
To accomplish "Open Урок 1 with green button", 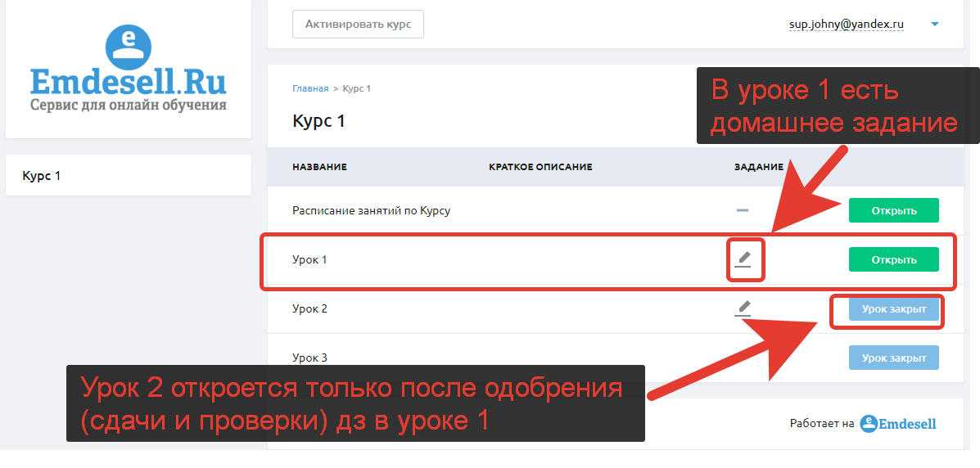I will click(x=894, y=259).
